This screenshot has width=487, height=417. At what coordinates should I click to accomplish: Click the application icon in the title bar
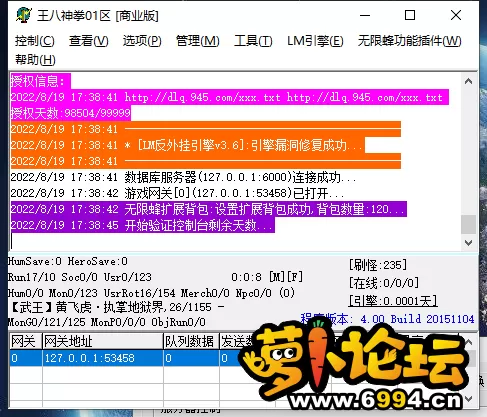24,15
